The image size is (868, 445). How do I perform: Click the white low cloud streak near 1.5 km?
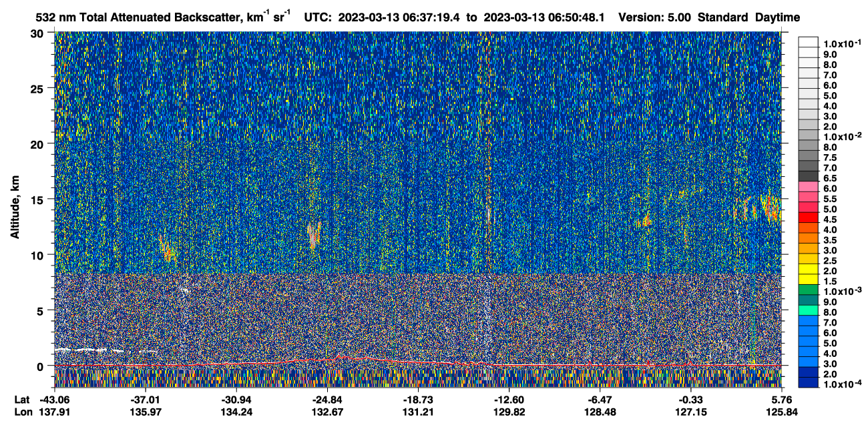[x=89, y=350]
